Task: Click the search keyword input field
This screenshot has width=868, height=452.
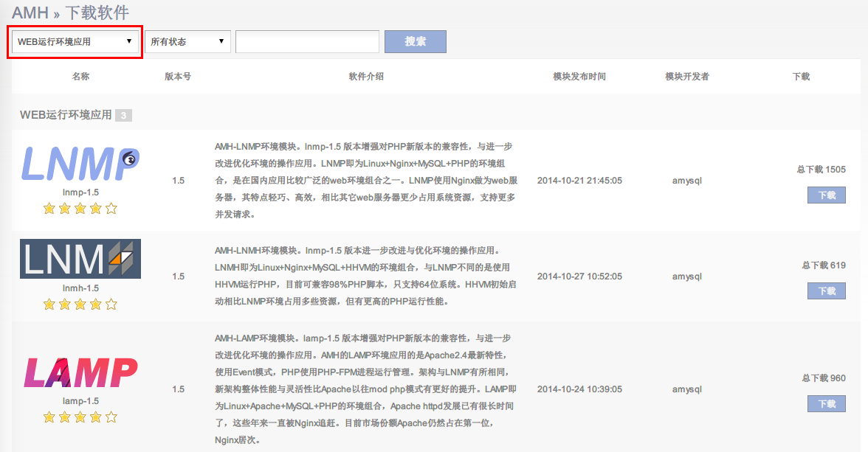Action: (307, 42)
